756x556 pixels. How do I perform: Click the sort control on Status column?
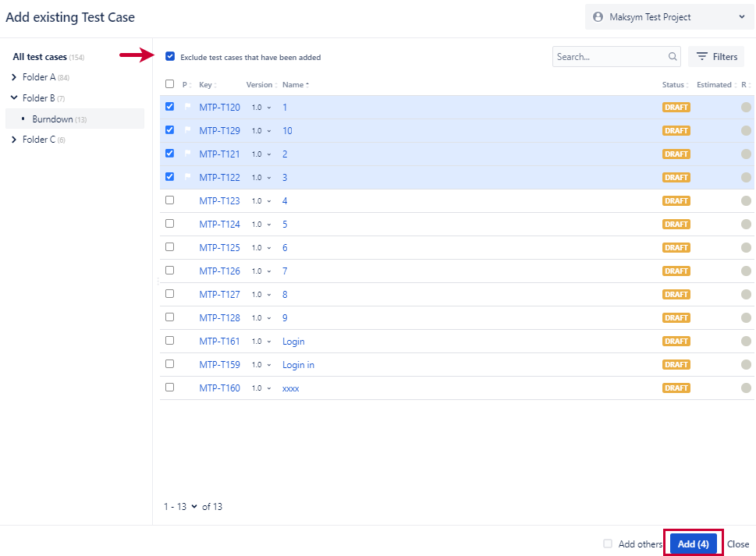click(x=687, y=84)
